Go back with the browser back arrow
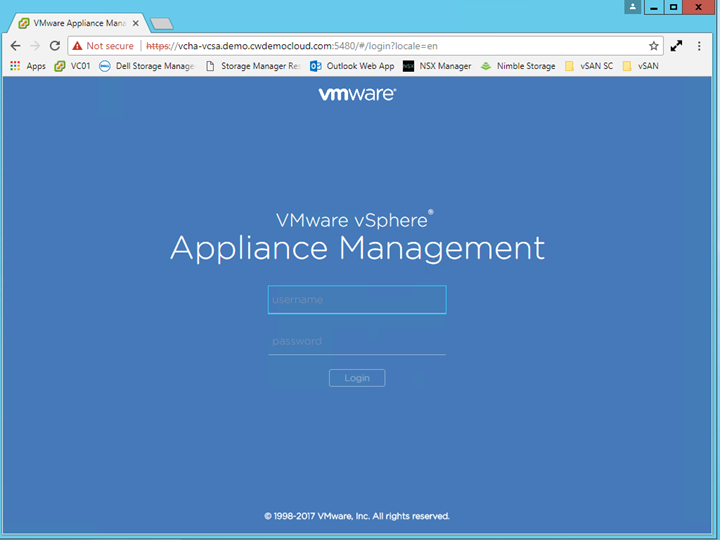 [16, 46]
